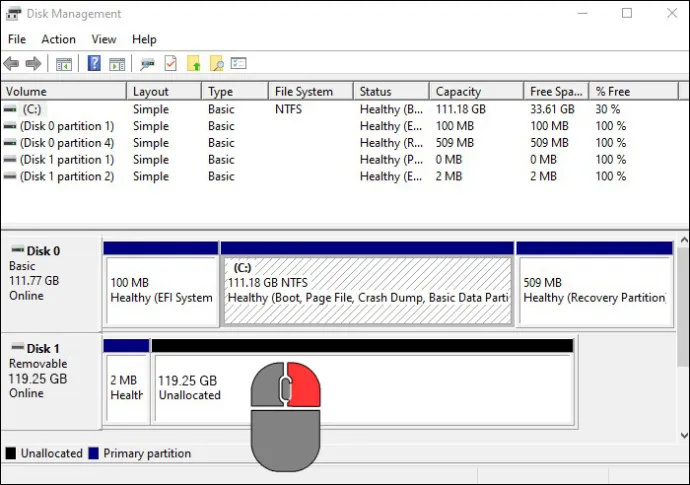Click the black Unallocated legend swatch

[11, 453]
